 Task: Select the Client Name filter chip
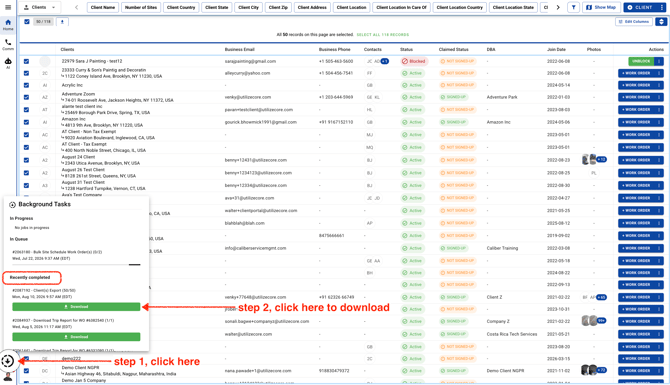click(x=103, y=7)
